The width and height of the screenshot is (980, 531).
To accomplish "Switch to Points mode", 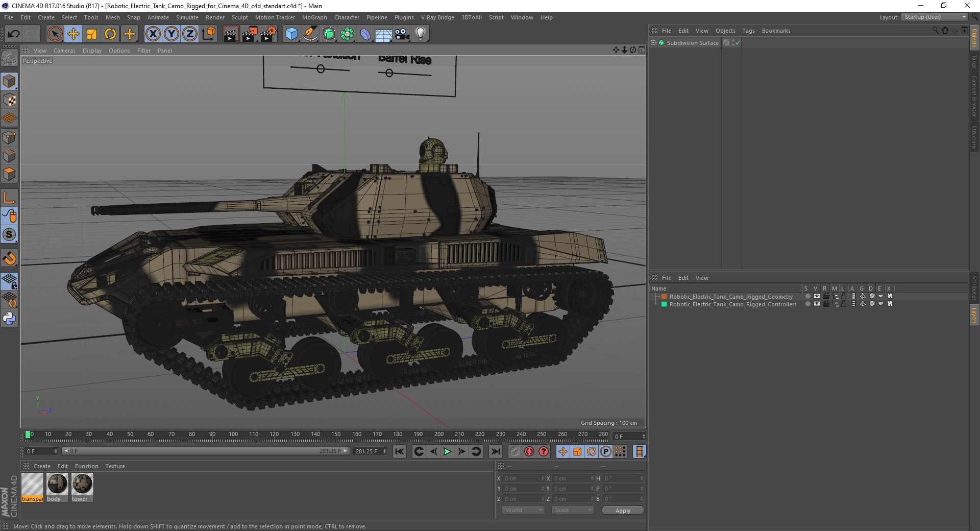I will pos(9,137).
